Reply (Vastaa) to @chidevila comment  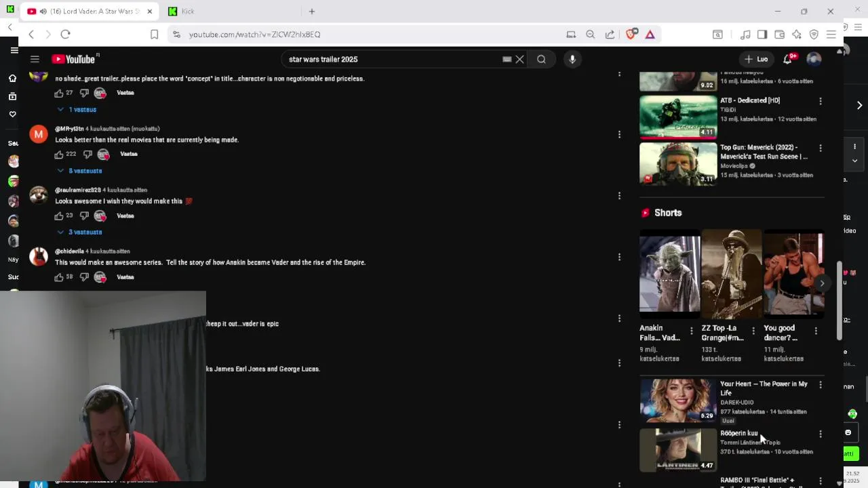point(125,277)
